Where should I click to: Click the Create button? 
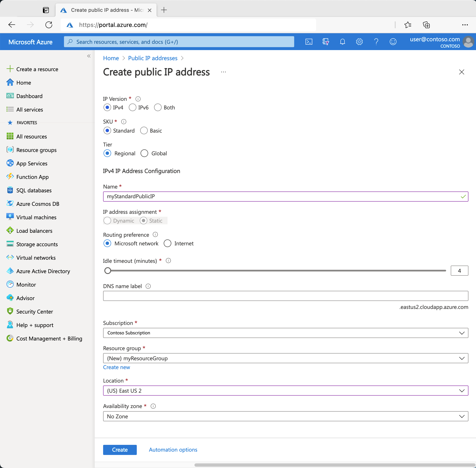[x=120, y=449]
